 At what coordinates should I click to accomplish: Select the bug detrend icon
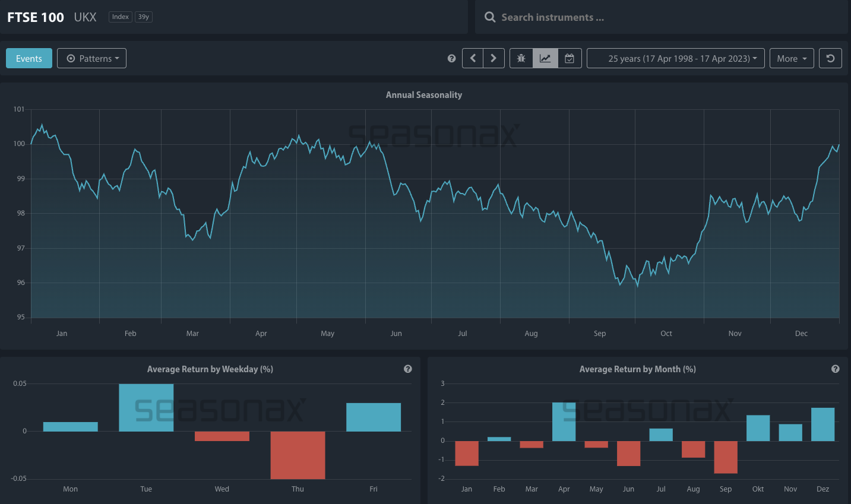point(521,58)
